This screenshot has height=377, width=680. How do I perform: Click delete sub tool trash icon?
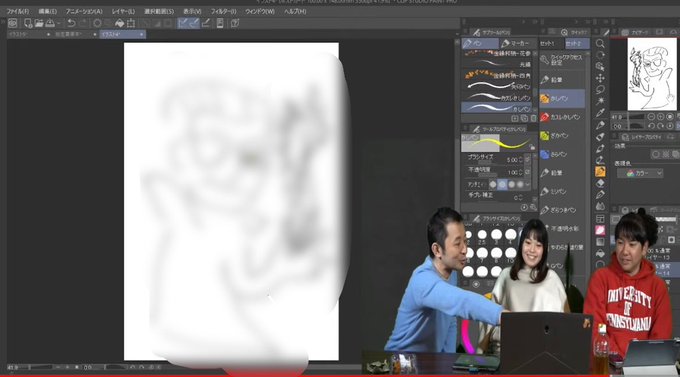(x=533, y=118)
